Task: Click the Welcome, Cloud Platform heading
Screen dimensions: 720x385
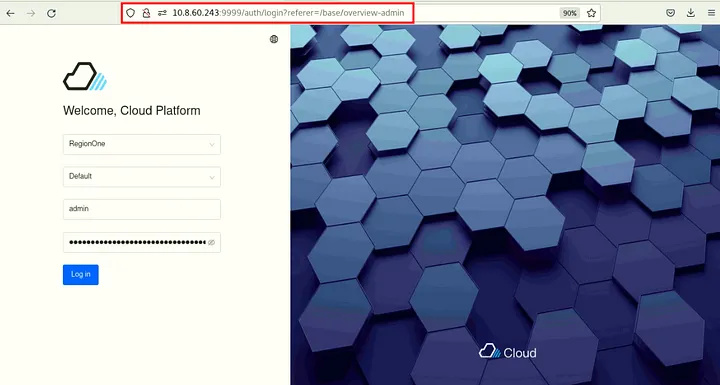Action: tap(132, 111)
